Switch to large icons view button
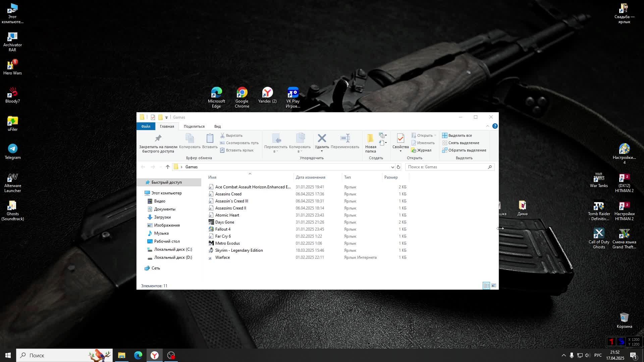The width and height of the screenshot is (644, 362). tap(494, 286)
